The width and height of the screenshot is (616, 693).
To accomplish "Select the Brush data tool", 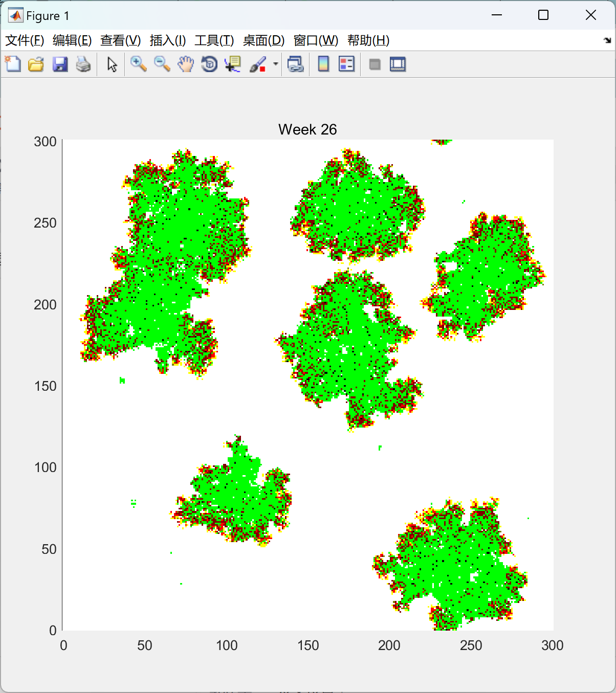I will pos(258,64).
